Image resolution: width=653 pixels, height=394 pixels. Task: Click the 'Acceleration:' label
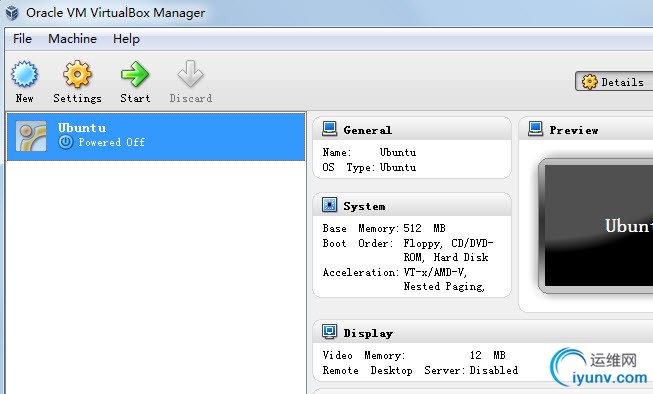pos(361,272)
